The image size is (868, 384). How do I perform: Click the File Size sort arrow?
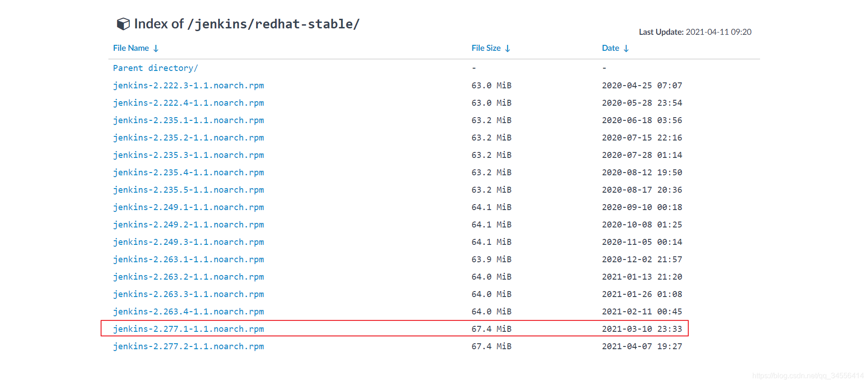pyautogui.click(x=508, y=49)
